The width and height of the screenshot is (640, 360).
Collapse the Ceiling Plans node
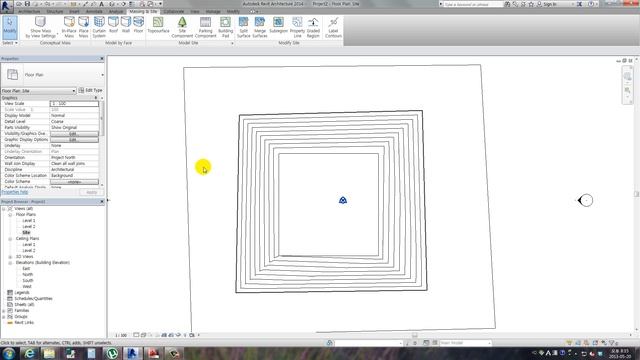click(10, 239)
